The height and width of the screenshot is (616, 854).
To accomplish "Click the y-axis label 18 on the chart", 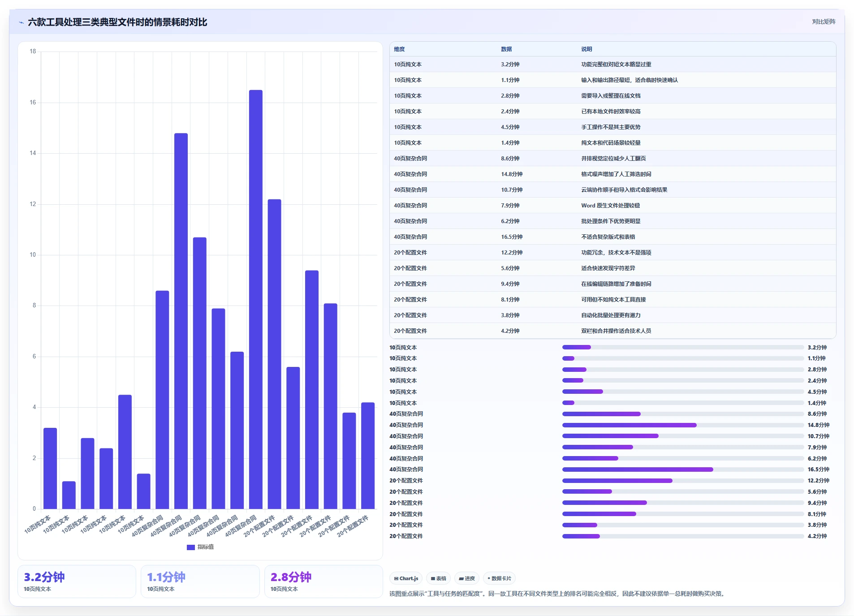I will point(33,52).
